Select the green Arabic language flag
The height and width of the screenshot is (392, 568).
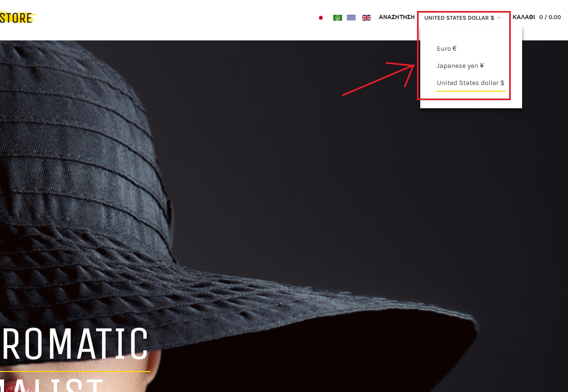pos(338,18)
